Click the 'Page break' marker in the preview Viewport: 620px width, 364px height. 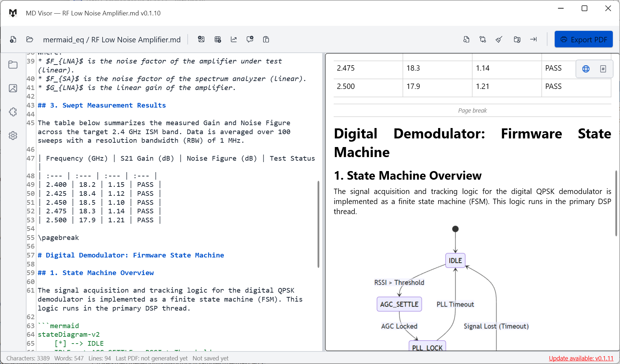tap(472, 110)
